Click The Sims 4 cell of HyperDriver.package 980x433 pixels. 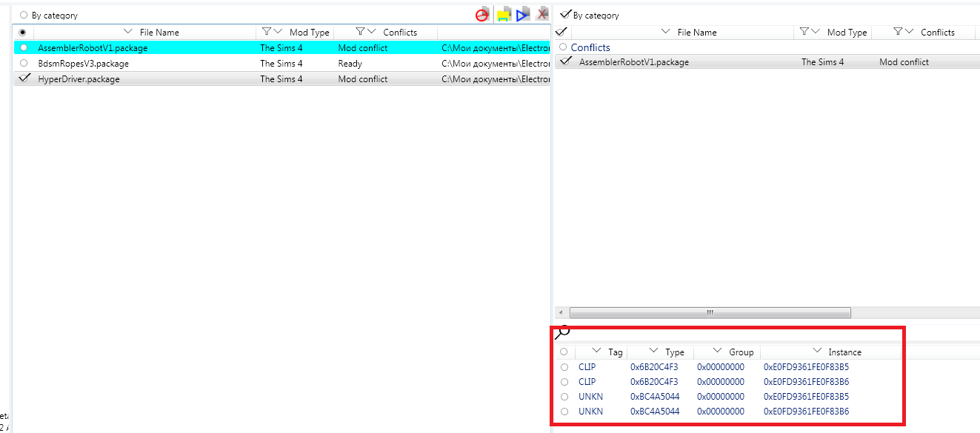coord(281,79)
